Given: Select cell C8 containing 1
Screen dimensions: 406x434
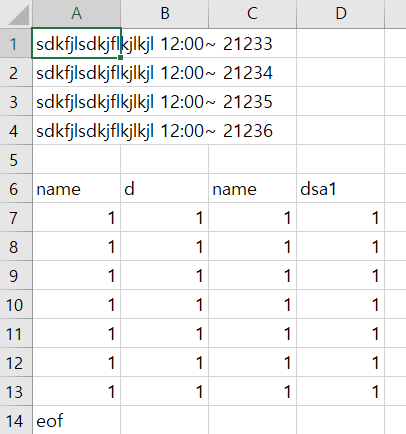Looking at the screenshot, I should (x=252, y=246).
